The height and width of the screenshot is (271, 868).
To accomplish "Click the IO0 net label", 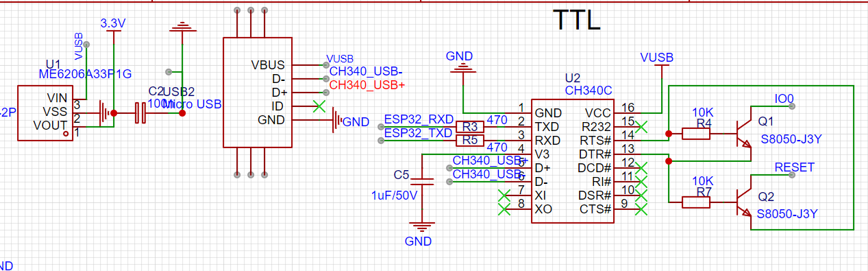I will click(x=784, y=99).
